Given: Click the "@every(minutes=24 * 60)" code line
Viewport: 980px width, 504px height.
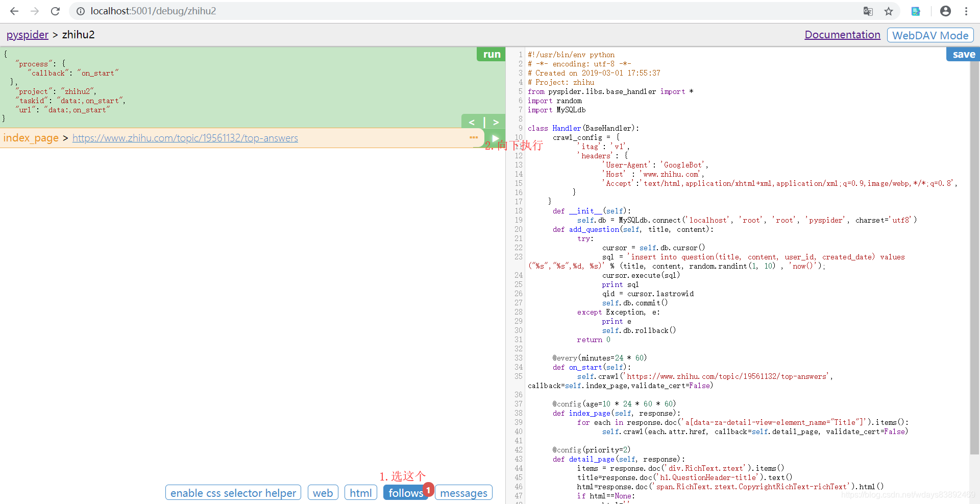Looking at the screenshot, I should 599,358.
